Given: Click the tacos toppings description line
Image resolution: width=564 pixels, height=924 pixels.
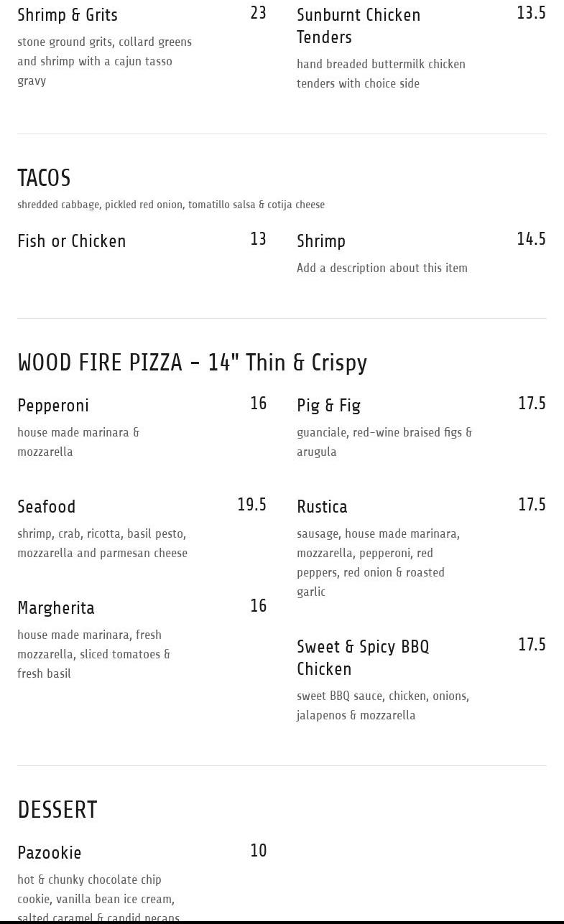Looking at the screenshot, I should [x=171, y=205].
